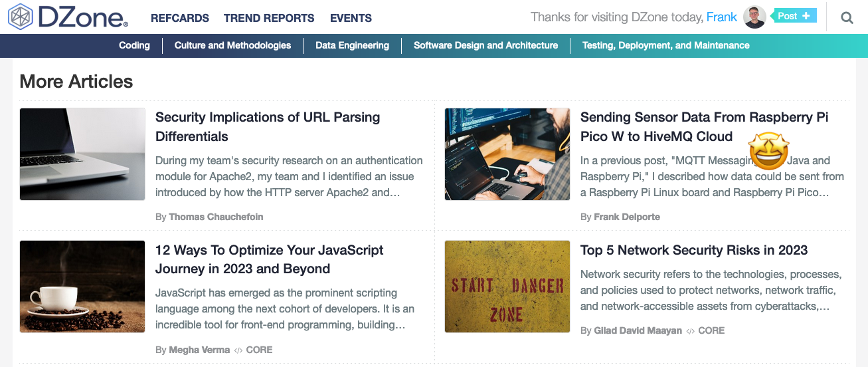Click the Frank username link in header

pyautogui.click(x=721, y=17)
